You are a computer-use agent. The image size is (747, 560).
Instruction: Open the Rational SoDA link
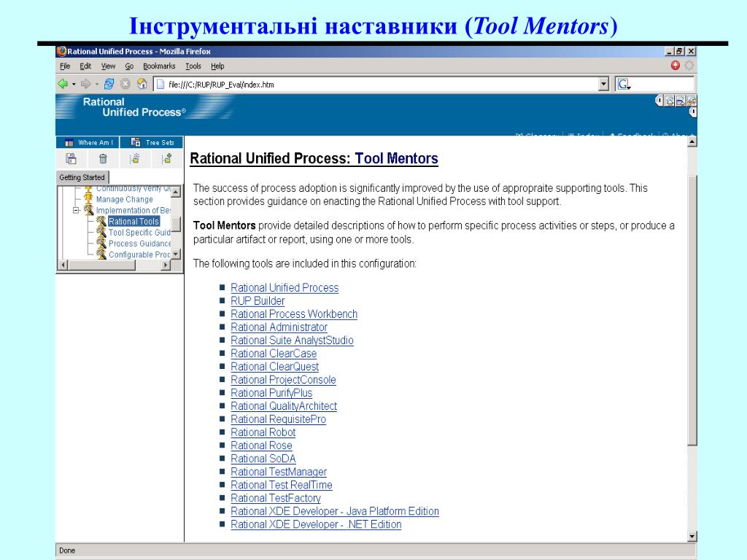pos(263,459)
